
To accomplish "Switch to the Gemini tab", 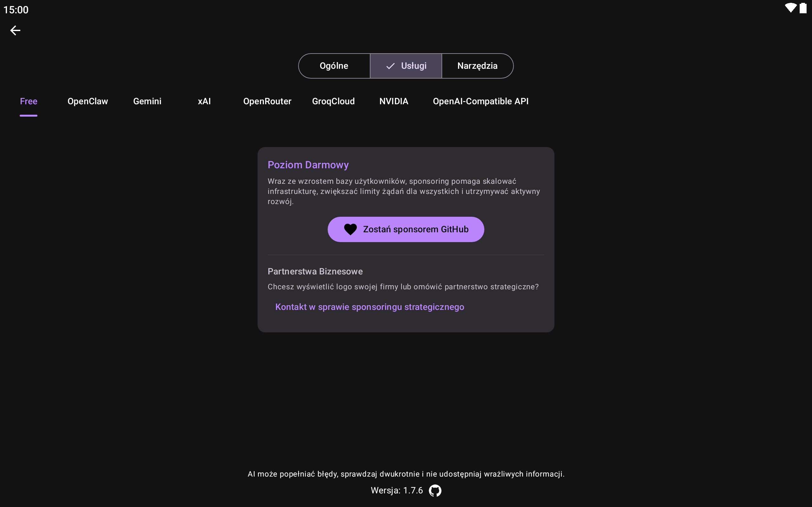I will [147, 101].
